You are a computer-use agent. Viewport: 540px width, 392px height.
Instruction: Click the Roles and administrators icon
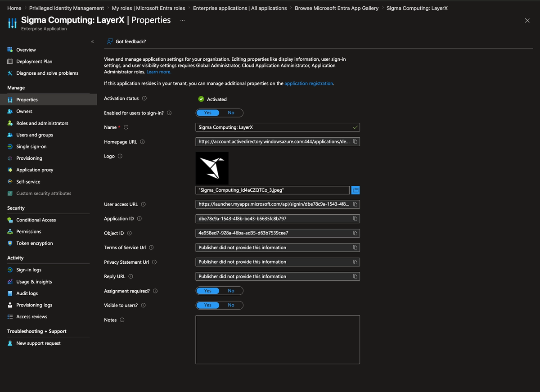tap(10, 123)
